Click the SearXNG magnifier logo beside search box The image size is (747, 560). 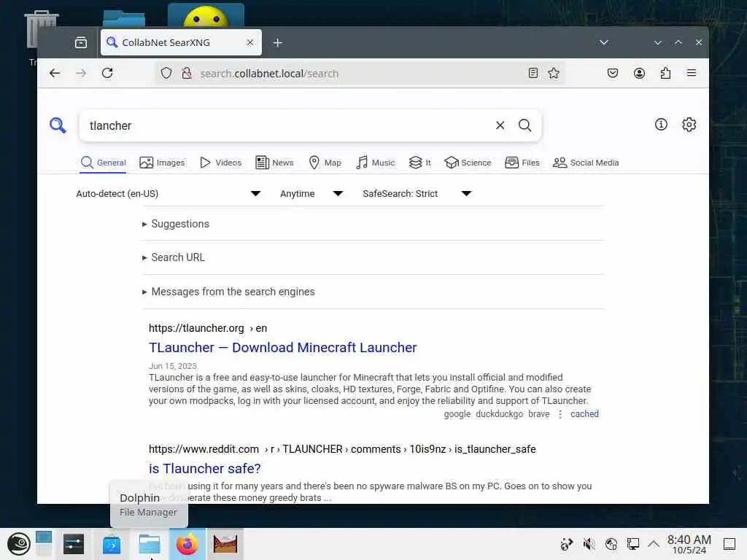coord(58,125)
